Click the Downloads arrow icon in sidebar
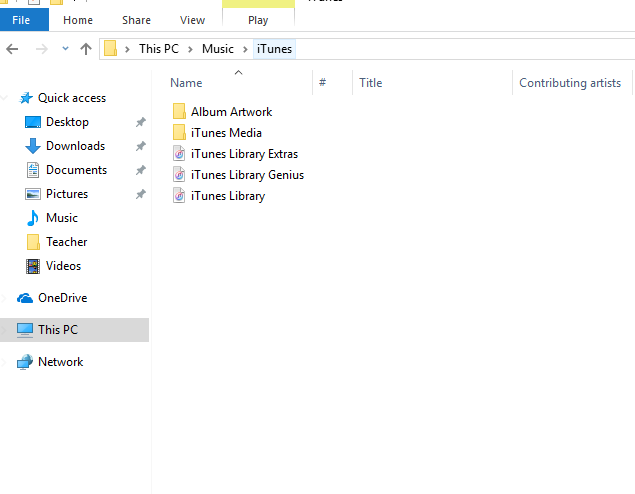The image size is (635, 494). coord(33,146)
